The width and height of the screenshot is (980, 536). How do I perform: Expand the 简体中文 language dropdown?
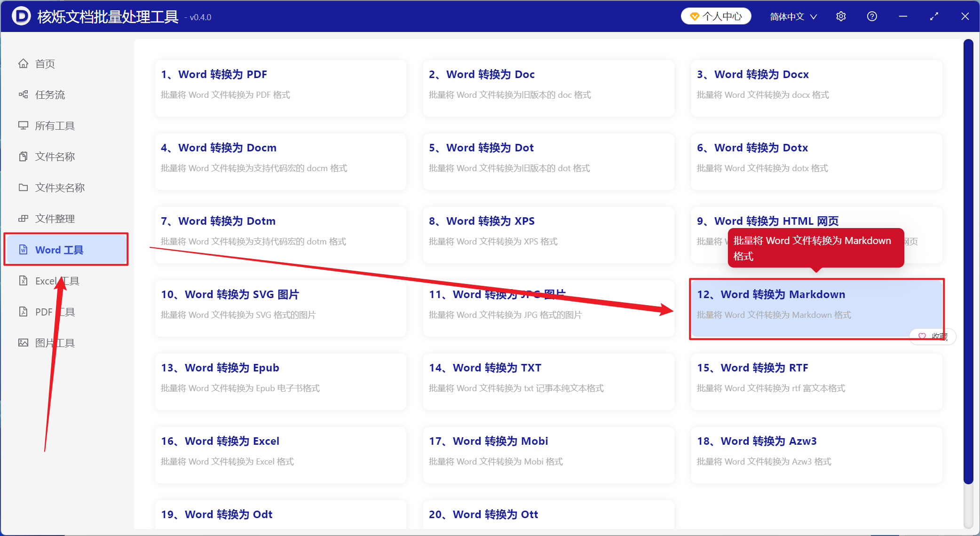tap(793, 16)
